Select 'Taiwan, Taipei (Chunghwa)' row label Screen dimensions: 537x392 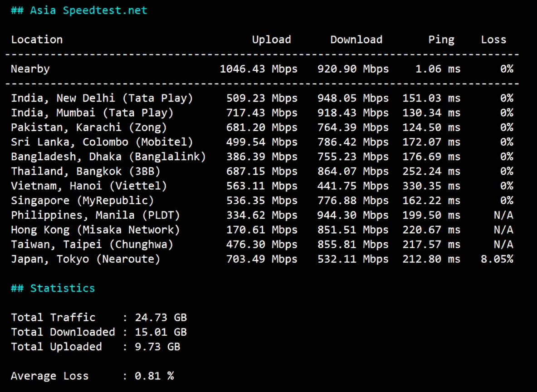pos(92,244)
